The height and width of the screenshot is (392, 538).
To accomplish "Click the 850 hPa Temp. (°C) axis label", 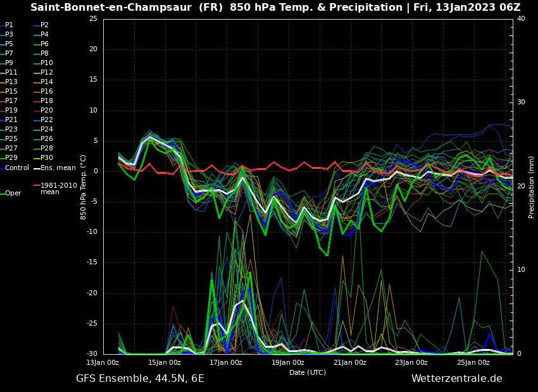I will (x=84, y=187).
